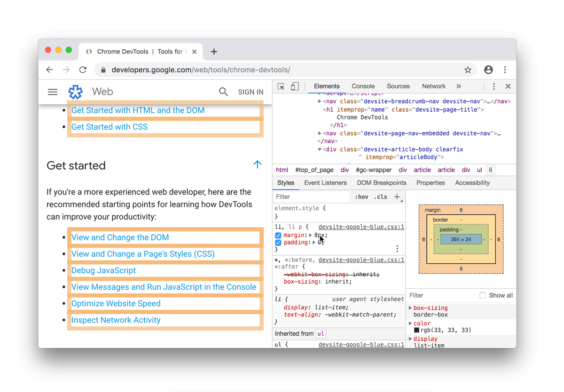
Task: Select the Styles tab
Action: (286, 183)
